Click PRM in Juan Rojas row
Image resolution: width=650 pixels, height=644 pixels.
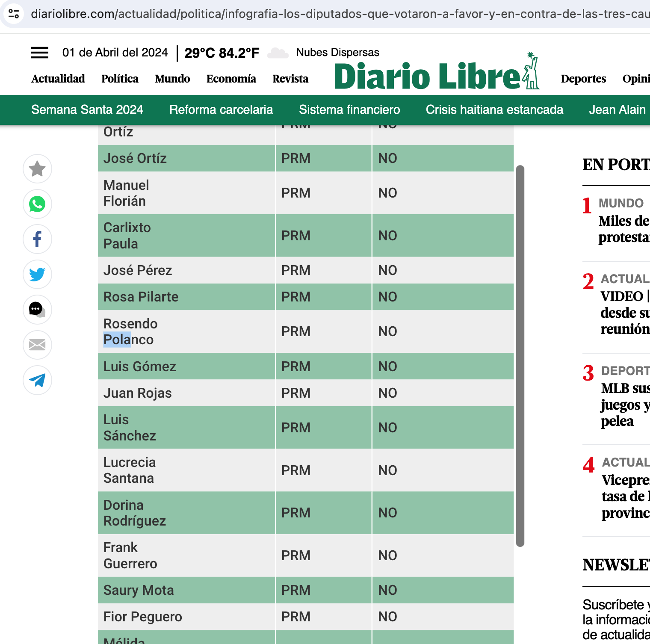pyautogui.click(x=296, y=393)
